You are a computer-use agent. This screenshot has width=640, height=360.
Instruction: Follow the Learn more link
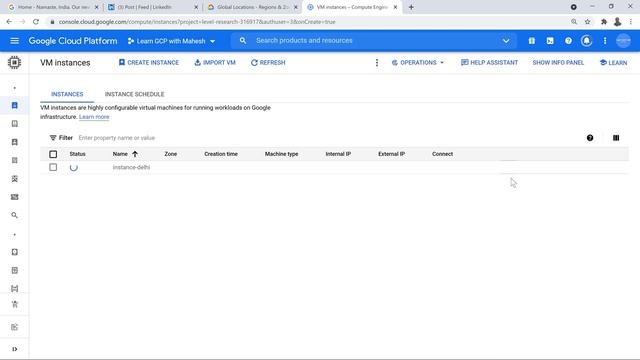[x=94, y=117]
